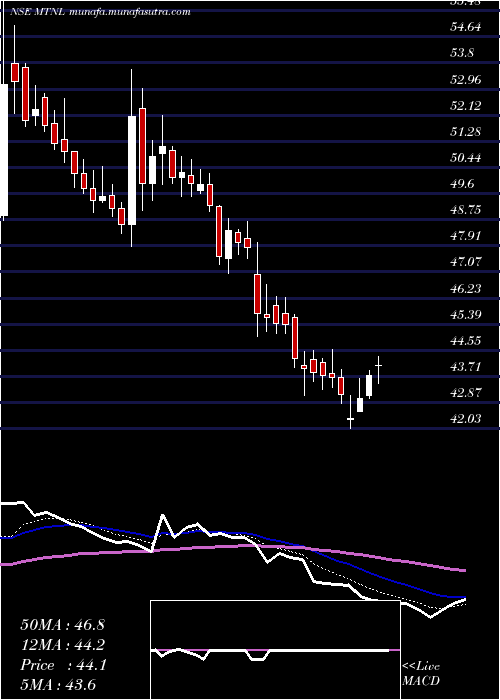Click the 5MA : 43.6 readout
Screen dimensions: 500x700
point(59,685)
